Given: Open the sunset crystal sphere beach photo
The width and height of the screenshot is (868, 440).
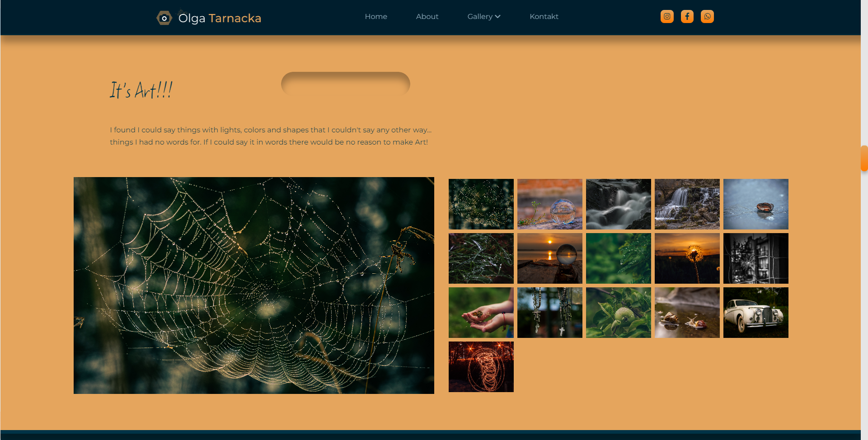Looking at the screenshot, I should click(x=549, y=258).
